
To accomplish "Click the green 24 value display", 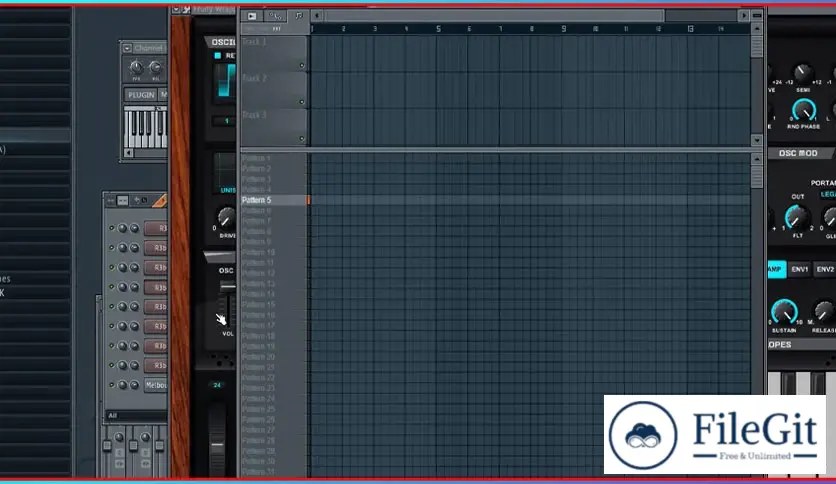I will coord(217,385).
